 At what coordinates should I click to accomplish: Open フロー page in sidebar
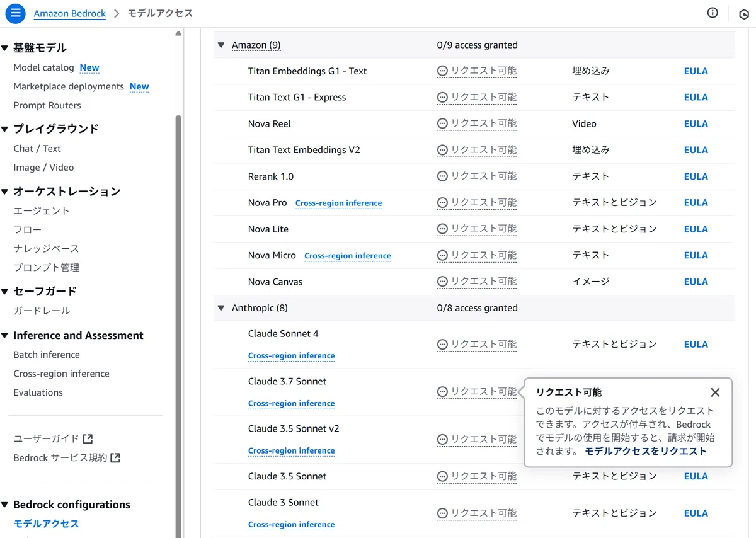tap(28, 230)
